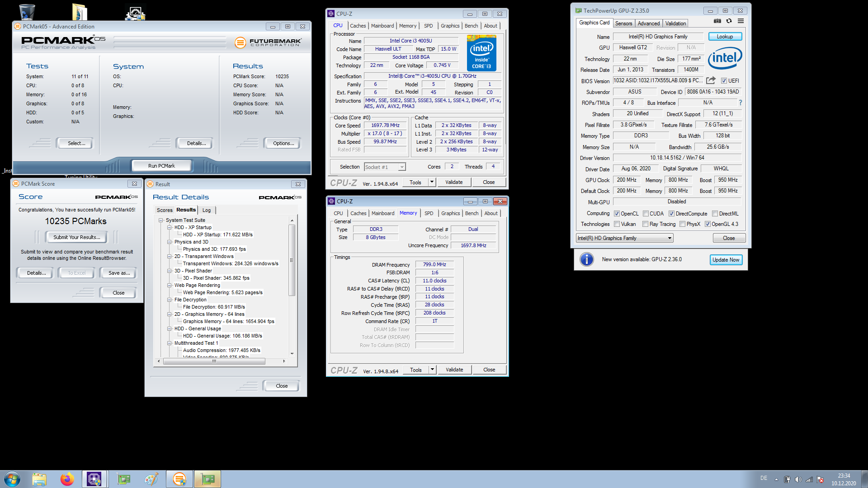Open the Socket #1 selection dropdown
Viewport: 868px width, 488px height.
pyautogui.click(x=385, y=167)
